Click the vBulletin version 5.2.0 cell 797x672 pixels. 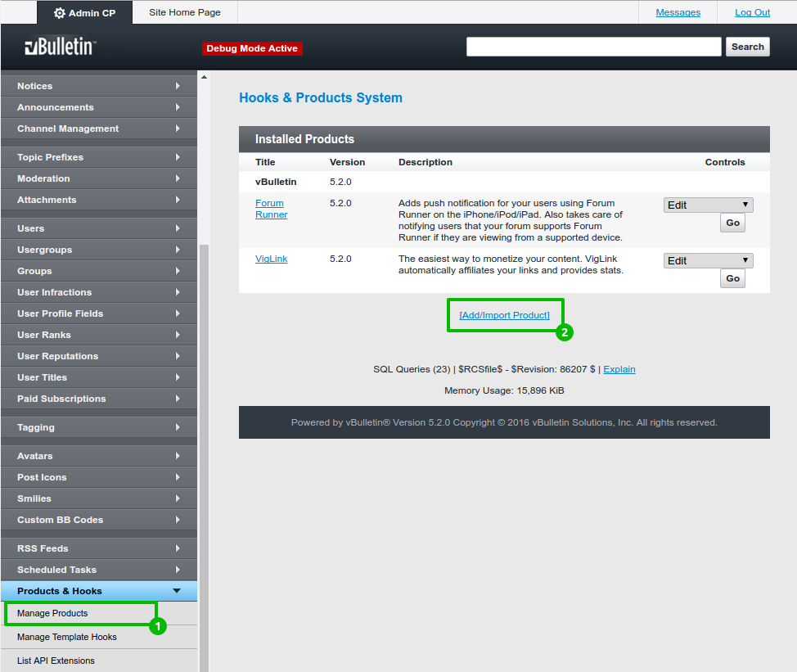tap(340, 182)
